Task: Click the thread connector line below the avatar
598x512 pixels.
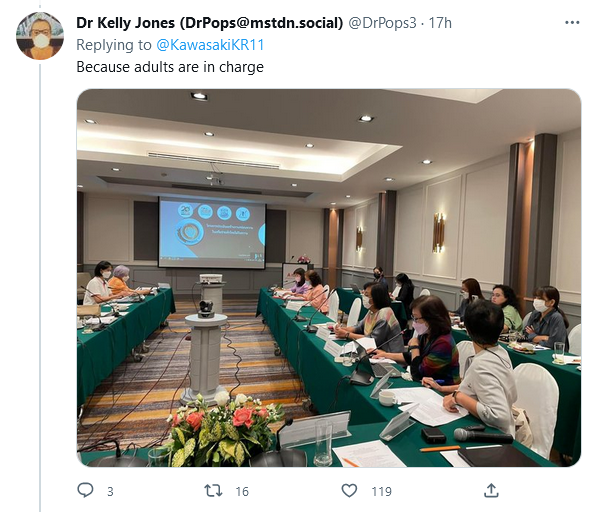Action: click(x=40, y=286)
